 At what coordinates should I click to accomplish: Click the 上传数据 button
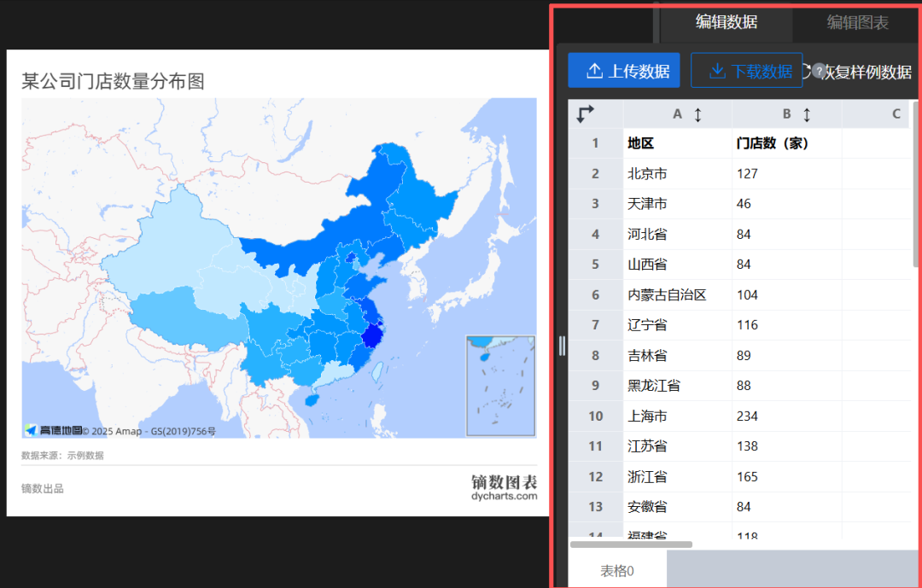click(624, 70)
